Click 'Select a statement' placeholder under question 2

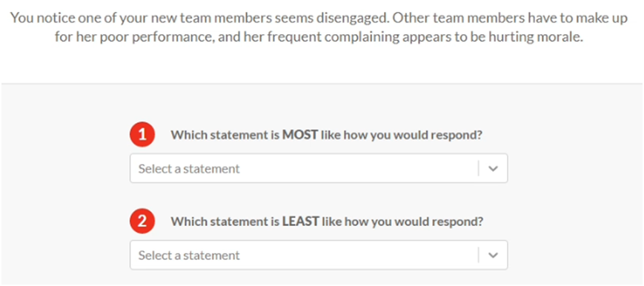189,256
